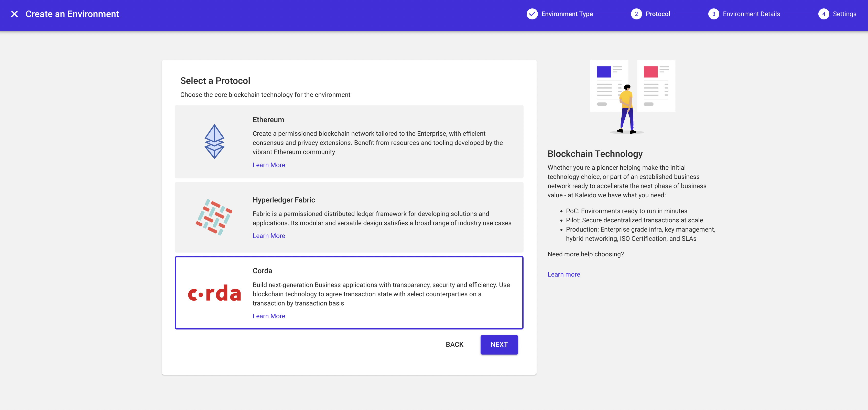Open the Settings step label
868x410 pixels.
(844, 14)
